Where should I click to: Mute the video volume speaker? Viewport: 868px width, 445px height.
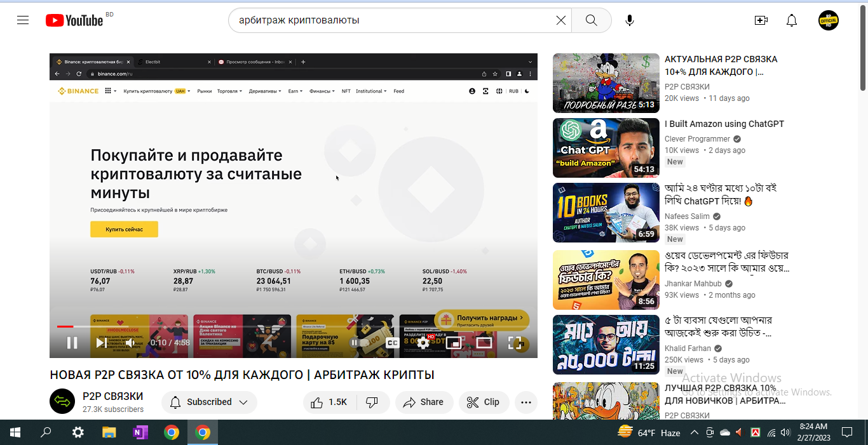[130, 343]
